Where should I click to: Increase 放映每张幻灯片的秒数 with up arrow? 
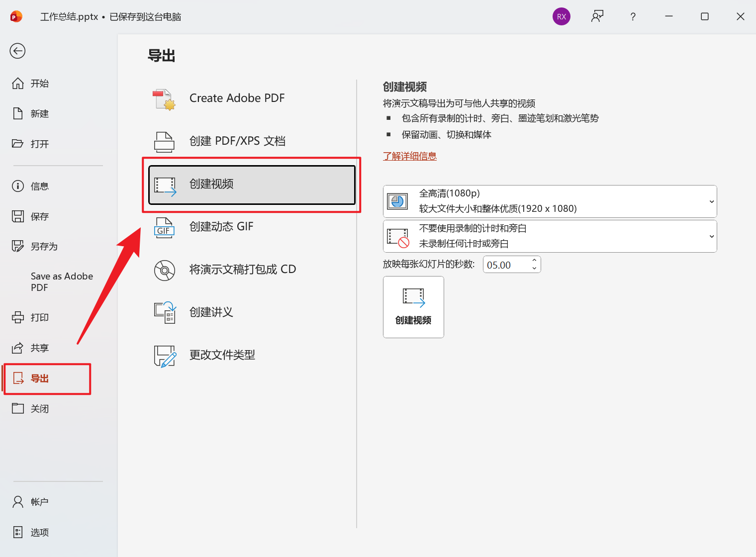pyautogui.click(x=534, y=261)
